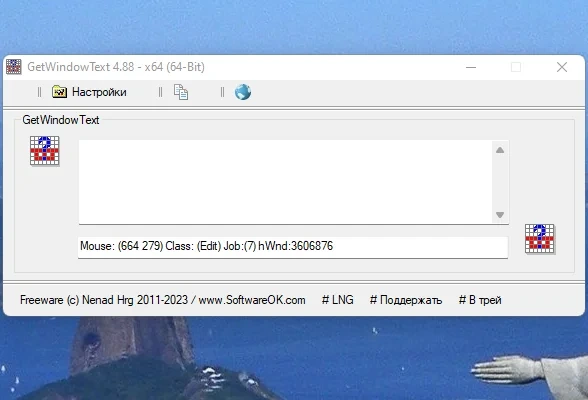Click the GetWindowText title bar app icon
The width and height of the screenshot is (588, 400).
click(14, 67)
